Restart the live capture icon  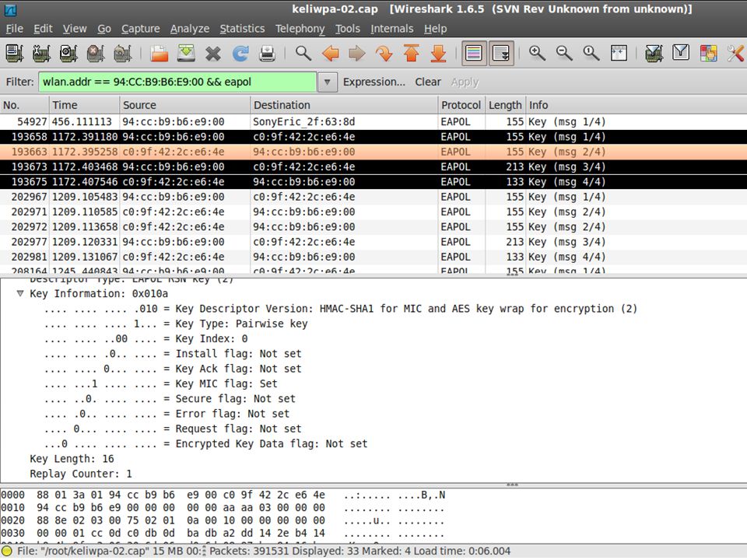pos(123,53)
